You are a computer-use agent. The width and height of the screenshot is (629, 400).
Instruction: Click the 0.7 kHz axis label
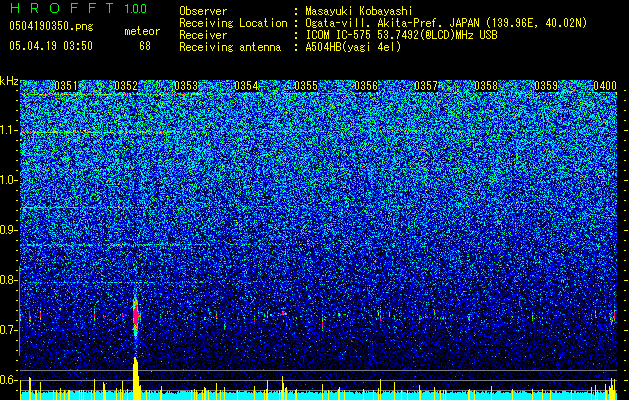pyautogui.click(x=9, y=330)
